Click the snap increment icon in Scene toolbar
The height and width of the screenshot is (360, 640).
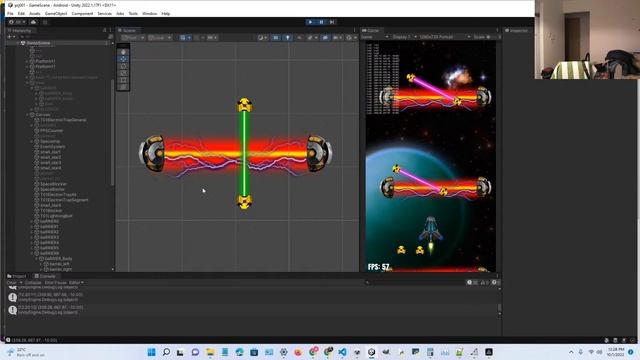(x=211, y=38)
